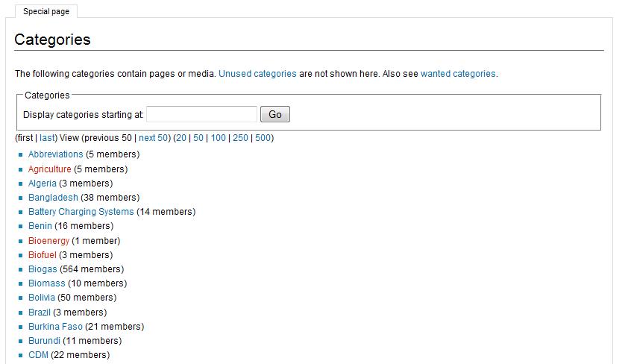Viewport: 625px width, 364px height.
Task: Show 20 categories per page
Action: 181,138
